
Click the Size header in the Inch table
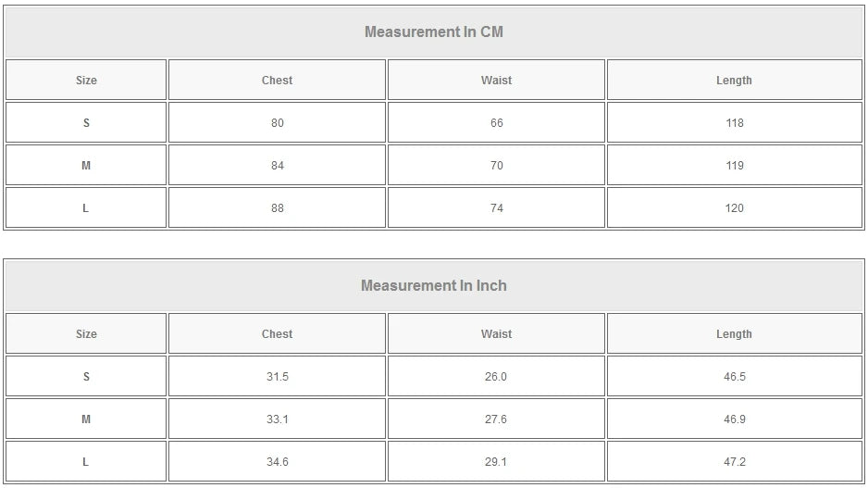(86, 334)
